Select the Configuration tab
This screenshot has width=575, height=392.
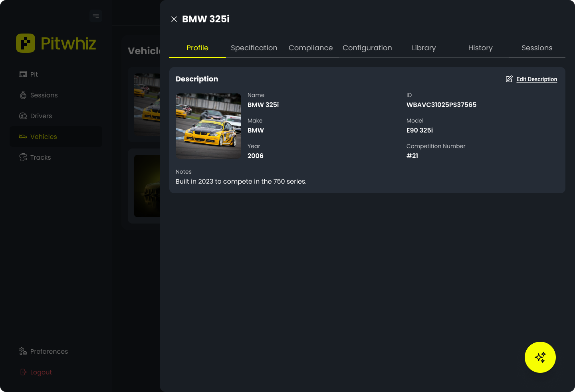point(367,48)
